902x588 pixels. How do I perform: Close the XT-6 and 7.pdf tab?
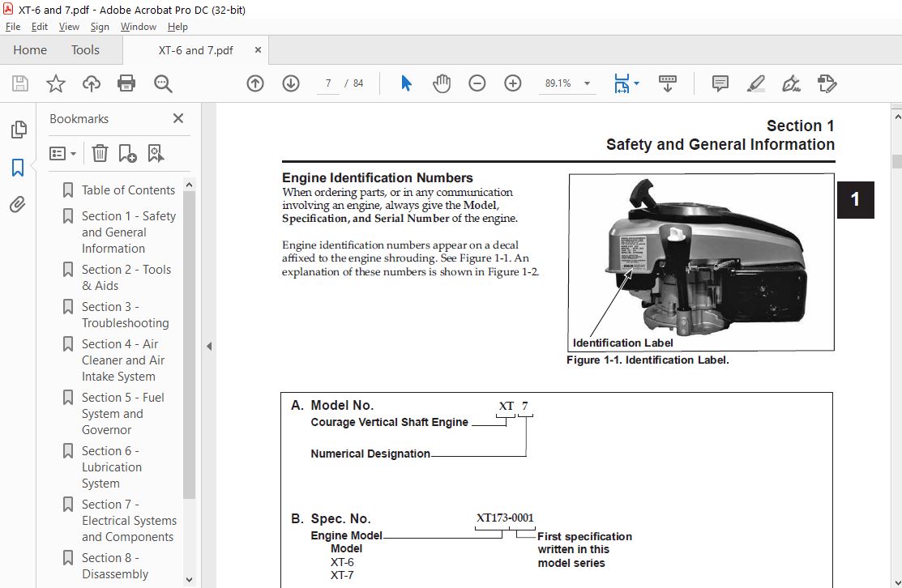pyautogui.click(x=258, y=50)
